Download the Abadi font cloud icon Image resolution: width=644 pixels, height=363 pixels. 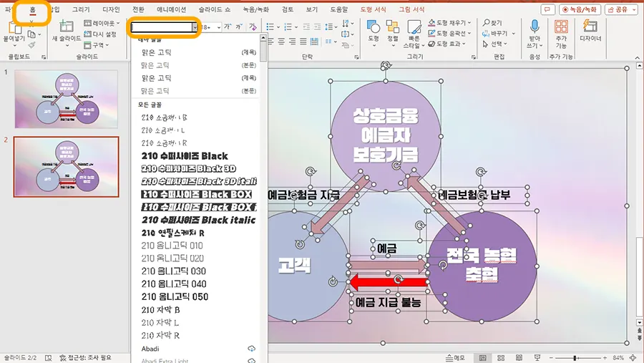(x=251, y=349)
